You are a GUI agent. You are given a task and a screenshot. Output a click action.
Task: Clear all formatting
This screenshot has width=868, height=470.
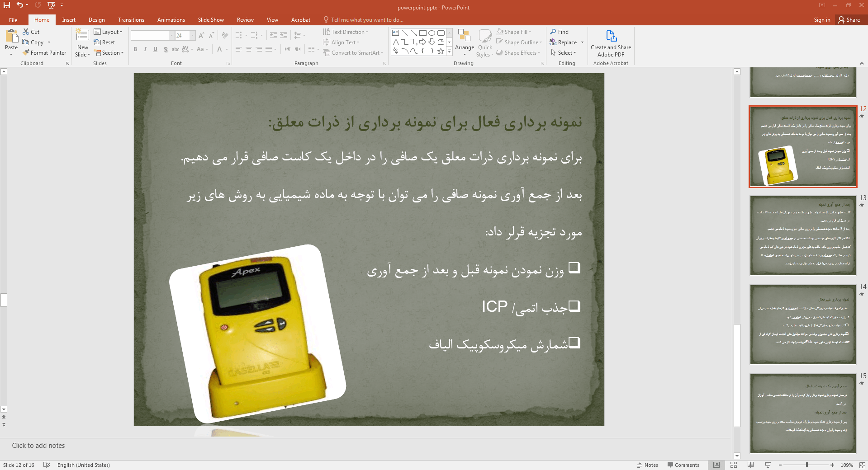coord(225,35)
